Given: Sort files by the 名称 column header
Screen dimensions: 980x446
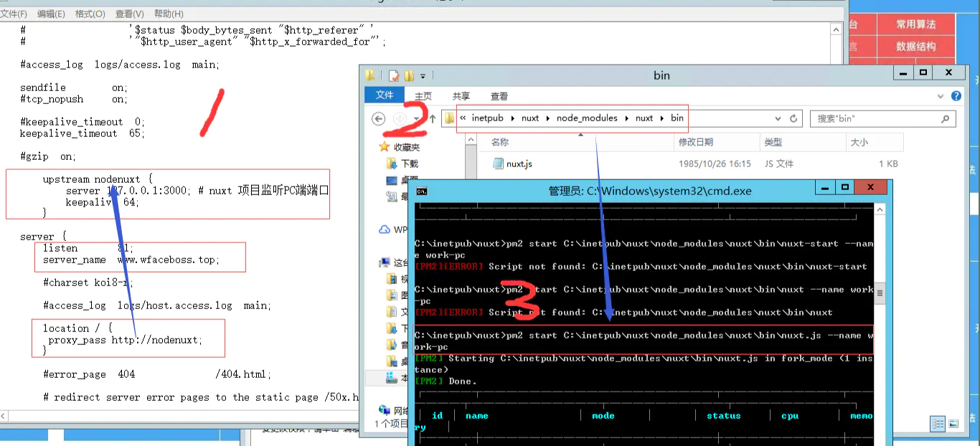Looking at the screenshot, I should point(576,143).
